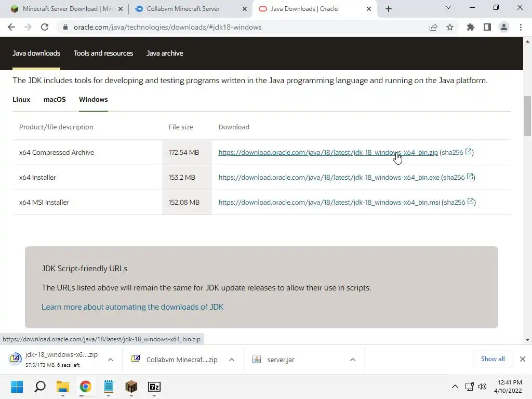
Task: Bookmark this page with the star
Action: 450,27
